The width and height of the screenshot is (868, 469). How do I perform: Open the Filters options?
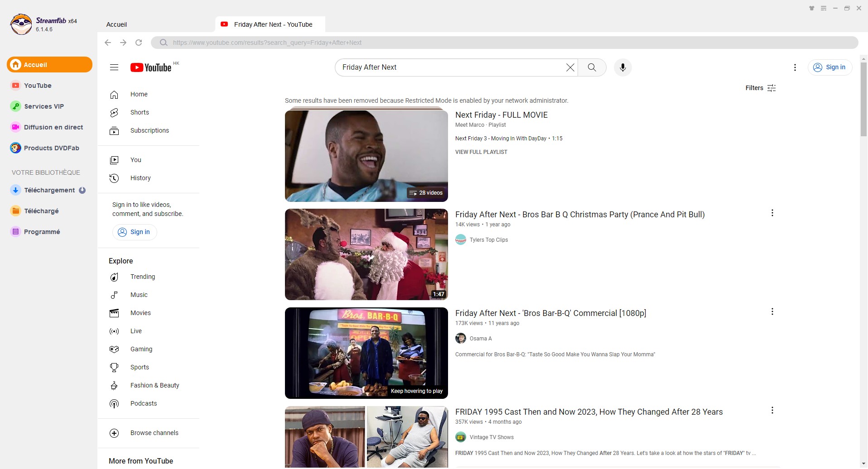pos(761,88)
